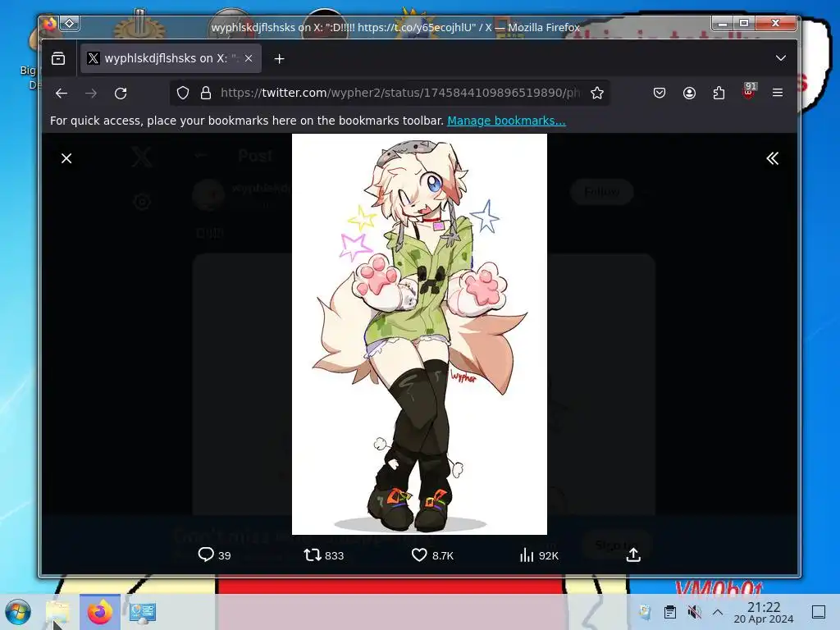The height and width of the screenshot is (630, 840).
Task: Open the Manage bookmarks link
Action: (506, 121)
